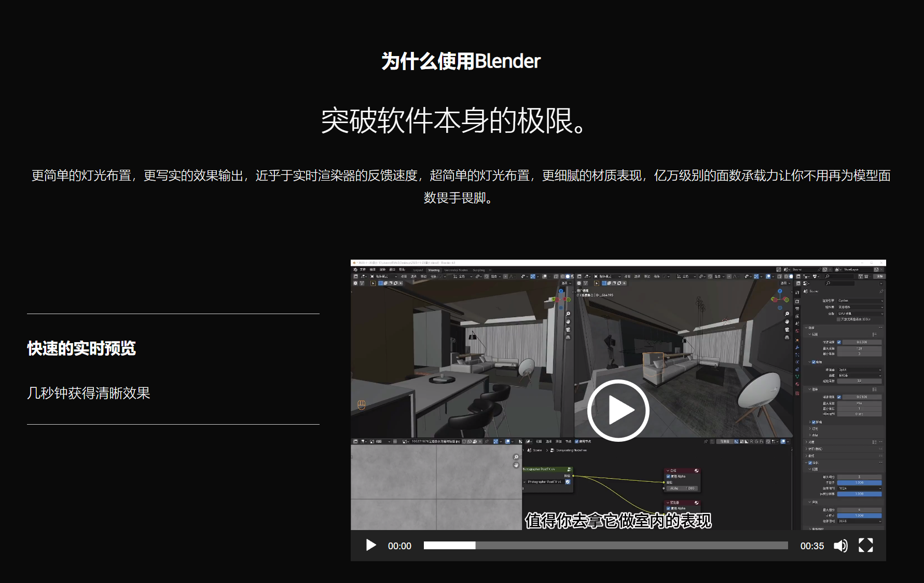Click the Blender logo in the menu bar
The height and width of the screenshot is (583, 924).
[x=355, y=269]
